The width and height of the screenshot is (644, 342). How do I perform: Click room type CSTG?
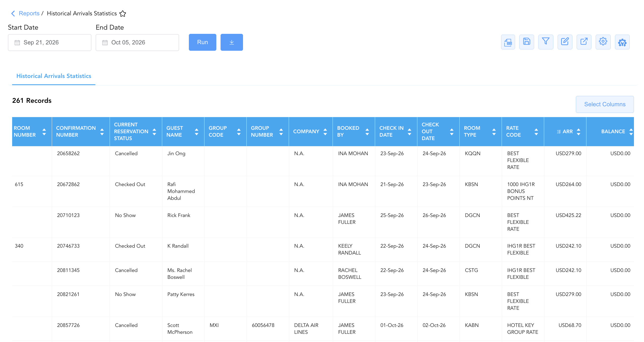(x=472, y=270)
